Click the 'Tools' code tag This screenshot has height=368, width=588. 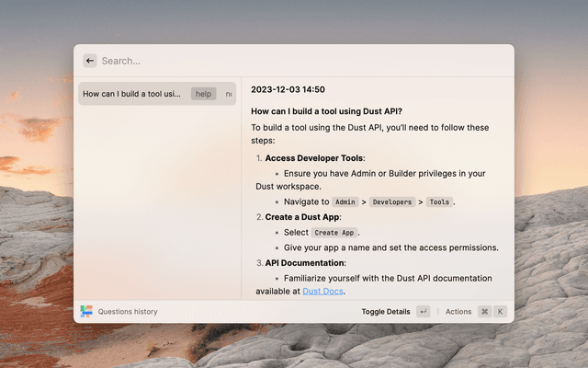(439, 201)
